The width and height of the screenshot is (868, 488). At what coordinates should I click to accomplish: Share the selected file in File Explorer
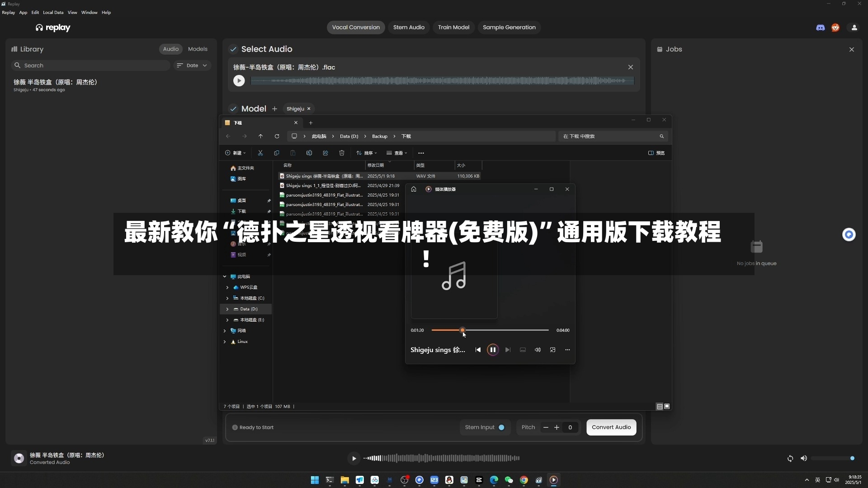coord(325,153)
